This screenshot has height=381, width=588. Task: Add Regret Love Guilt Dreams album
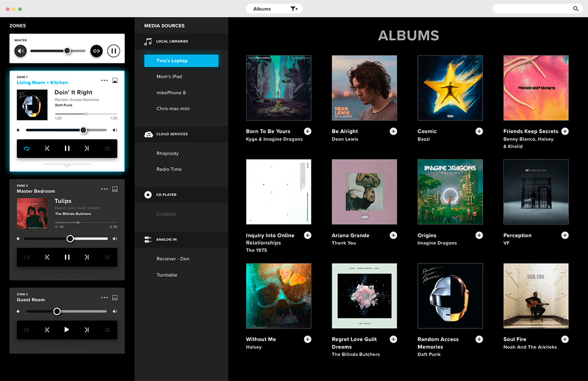(394, 339)
